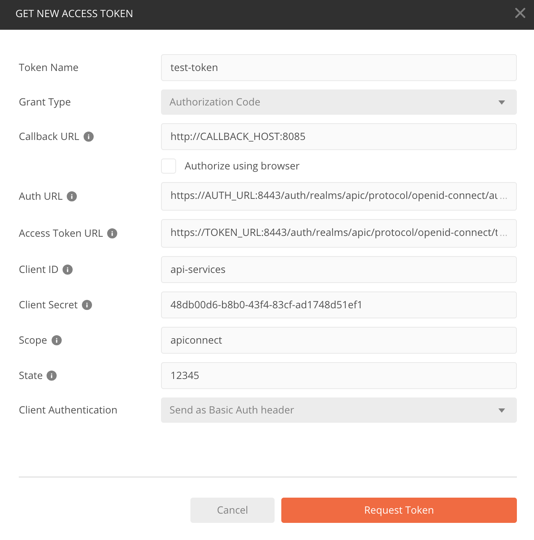Click the Cancel button
Screen dimensions: 534x540
pyautogui.click(x=232, y=510)
